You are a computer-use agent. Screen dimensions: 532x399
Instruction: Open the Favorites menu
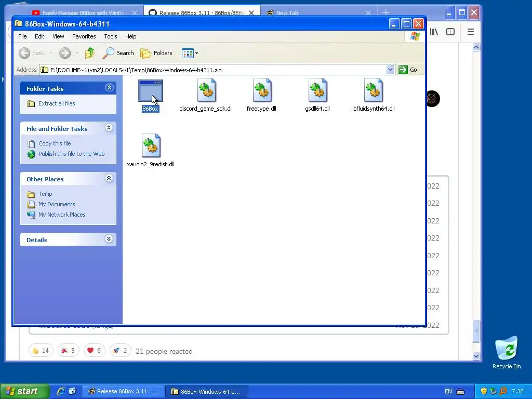tap(84, 36)
